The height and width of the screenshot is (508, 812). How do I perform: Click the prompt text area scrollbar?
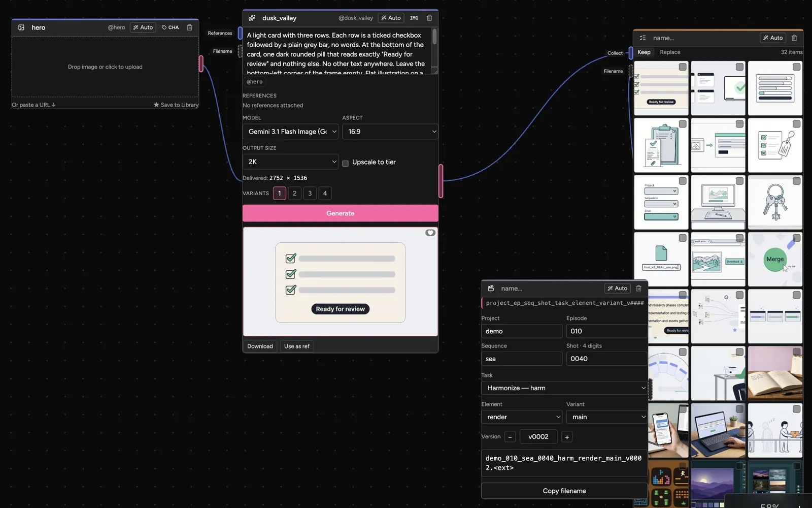click(434, 37)
